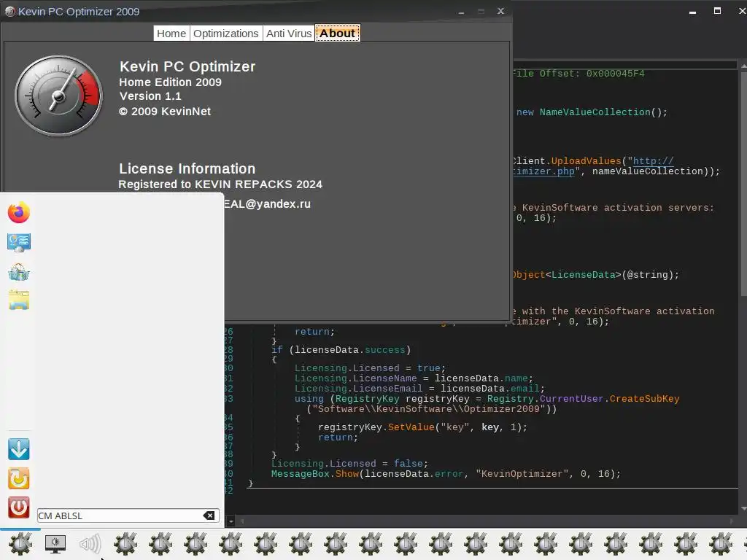The height and width of the screenshot is (560, 747).
Task: Click the 'Object<LicenseData>(@string)' code text
Action: pyautogui.click(x=595, y=275)
